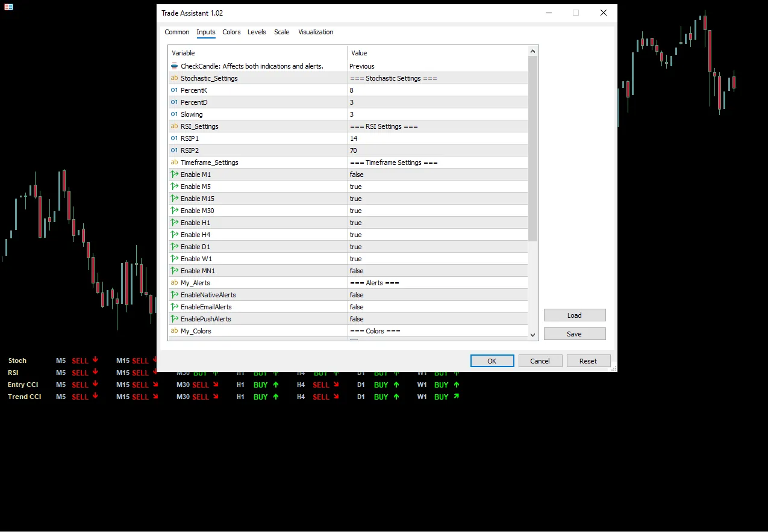Open the Scale tab
The height and width of the screenshot is (532, 768).
coord(282,32)
